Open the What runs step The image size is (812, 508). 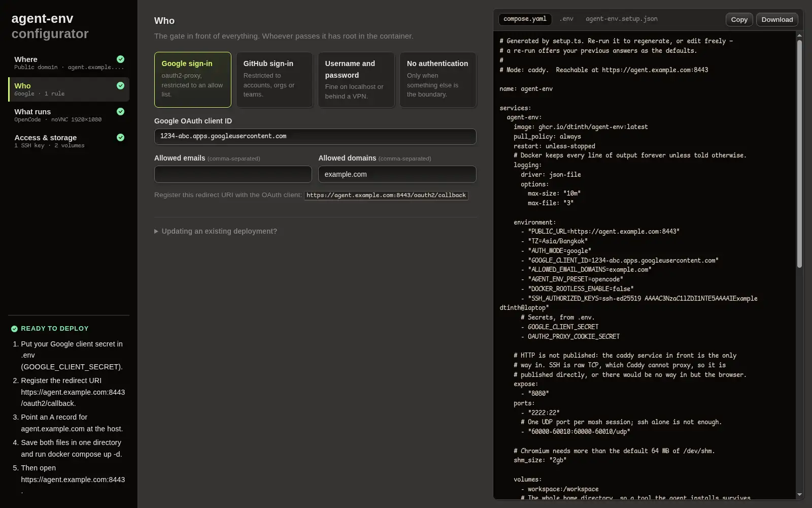(x=69, y=115)
